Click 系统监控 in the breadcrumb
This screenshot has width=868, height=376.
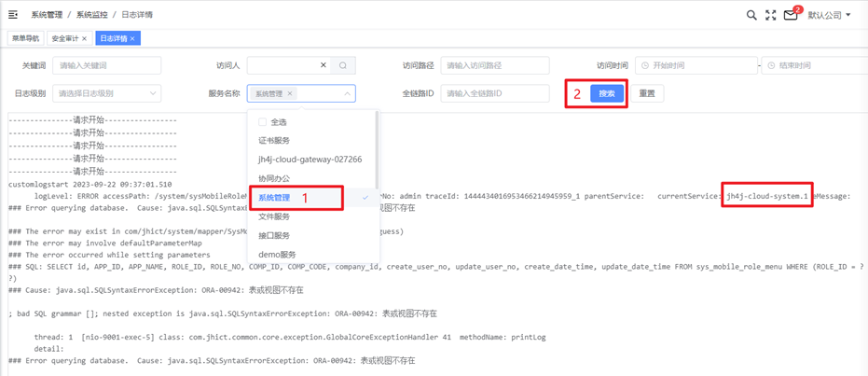[x=92, y=14]
